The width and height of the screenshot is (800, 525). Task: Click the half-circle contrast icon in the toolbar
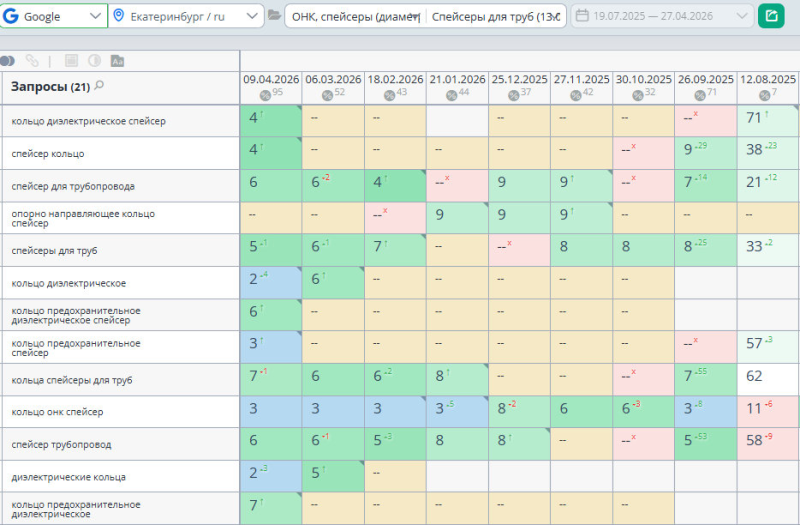94,61
